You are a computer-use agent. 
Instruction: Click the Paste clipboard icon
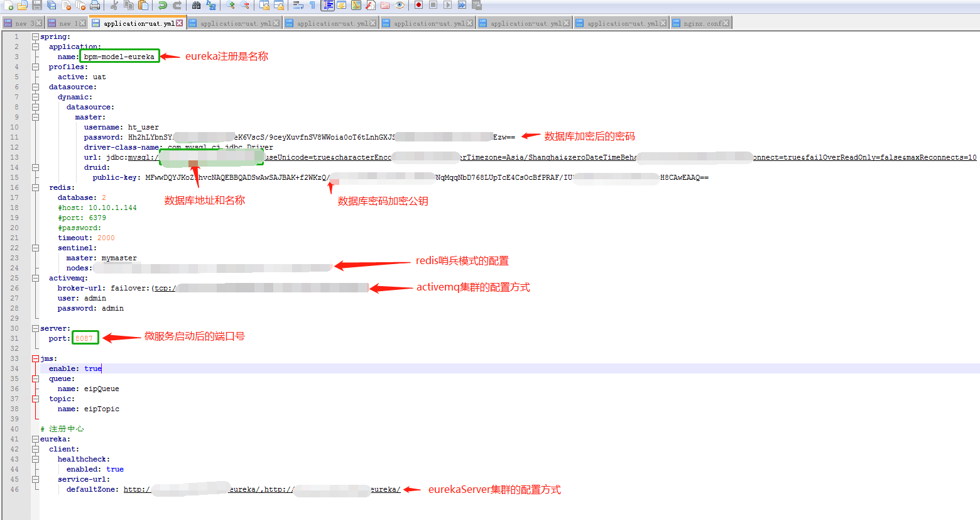[143, 5]
